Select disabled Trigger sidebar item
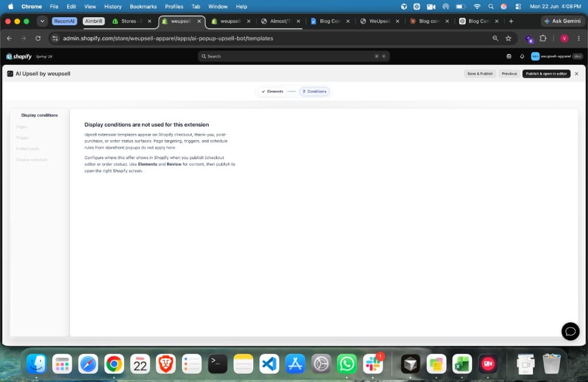The image size is (588, 382). coord(22,138)
